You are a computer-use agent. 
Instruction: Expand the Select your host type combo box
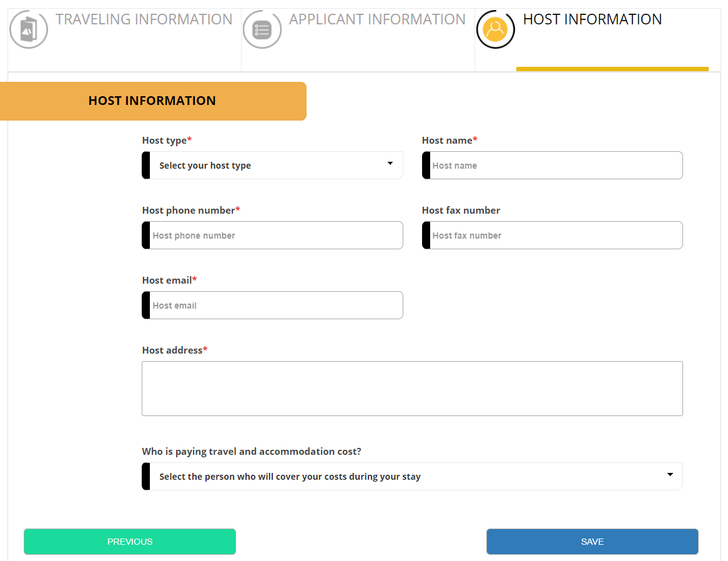pos(272,164)
